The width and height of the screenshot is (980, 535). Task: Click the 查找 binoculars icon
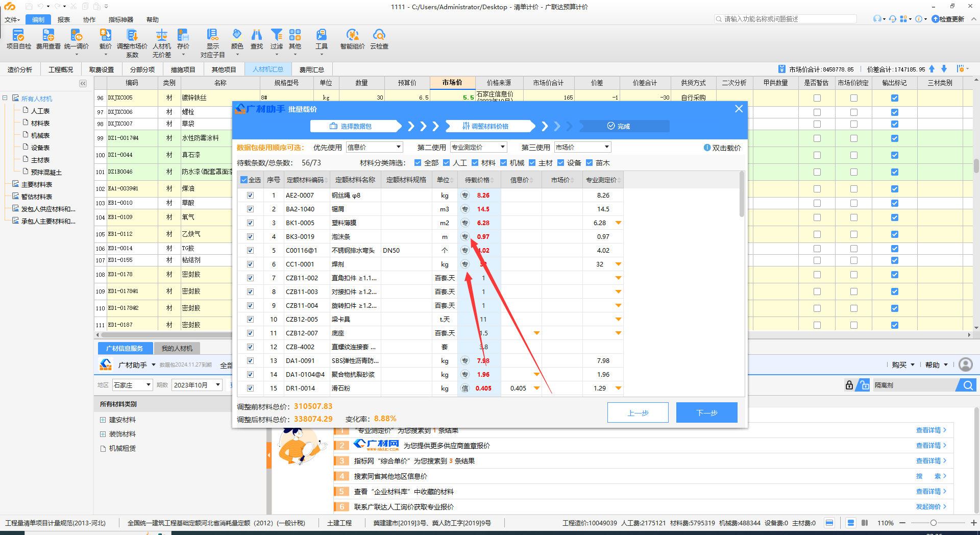pos(257,39)
